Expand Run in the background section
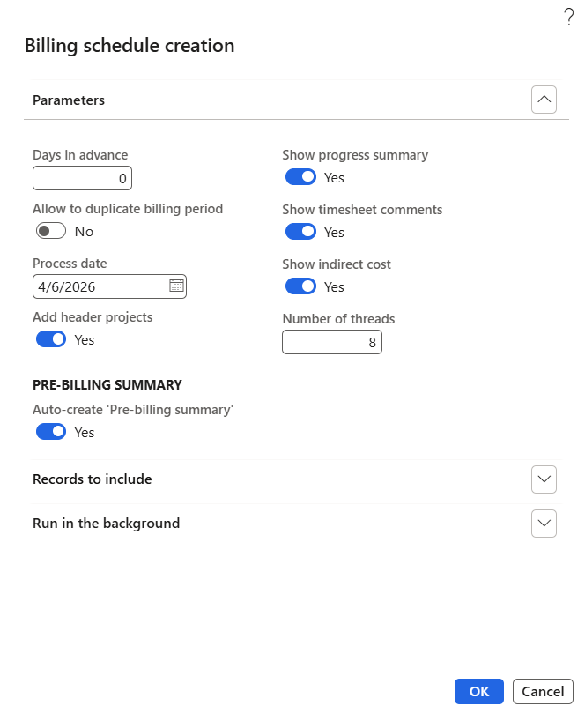Viewport: 585px width, 728px height. tap(544, 524)
